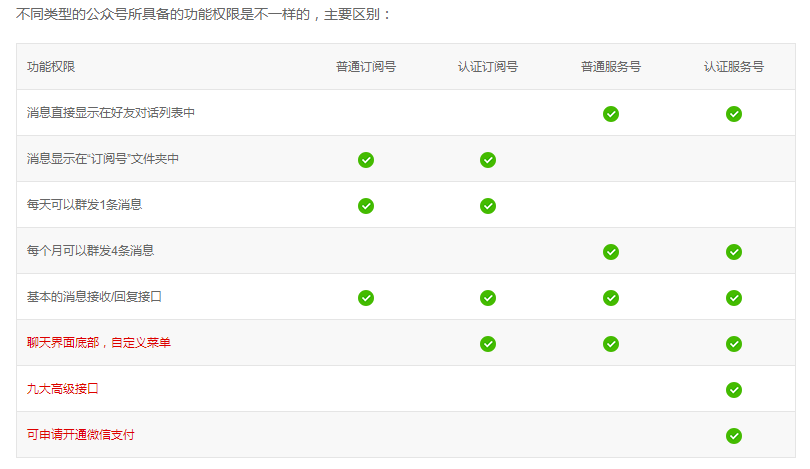This screenshot has width=810, height=469.
Task: Click checkmark for 认证服务号 in 九大高级接口 row
Action: [x=733, y=390]
